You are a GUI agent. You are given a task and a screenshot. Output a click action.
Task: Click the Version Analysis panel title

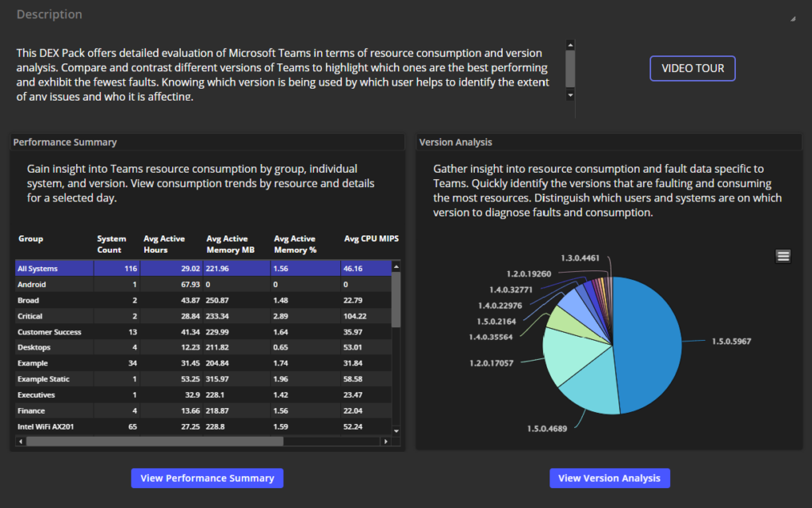pyautogui.click(x=456, y=143)
